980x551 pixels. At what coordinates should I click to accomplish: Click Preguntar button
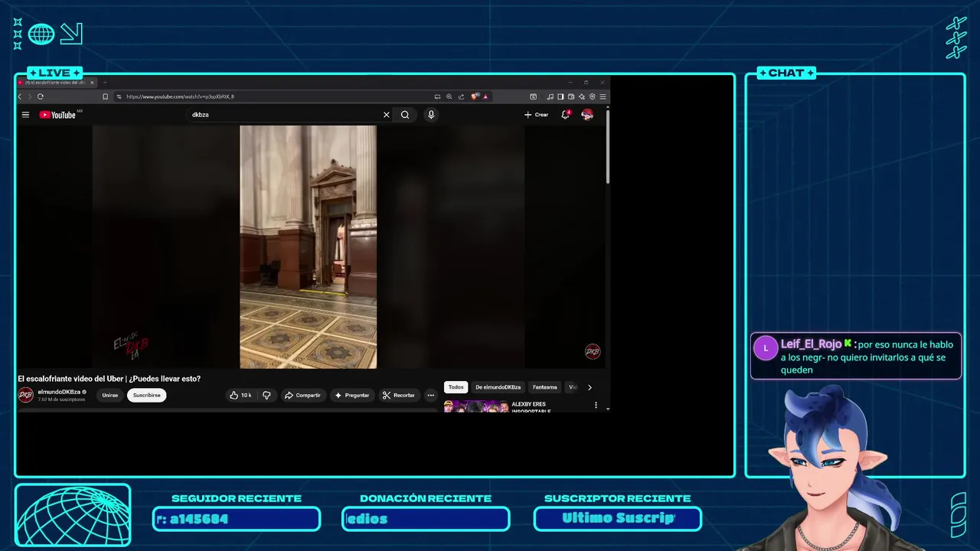click(x=352, y=395)
